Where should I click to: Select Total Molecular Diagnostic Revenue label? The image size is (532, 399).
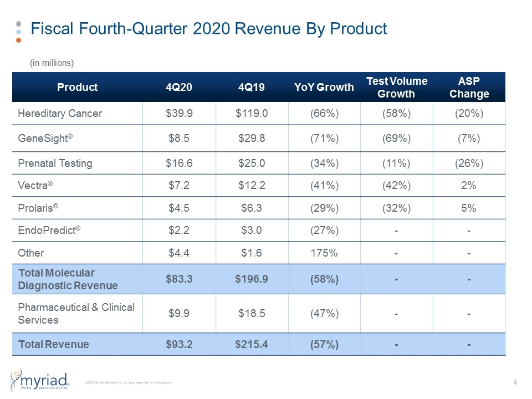tap(68, 279)
